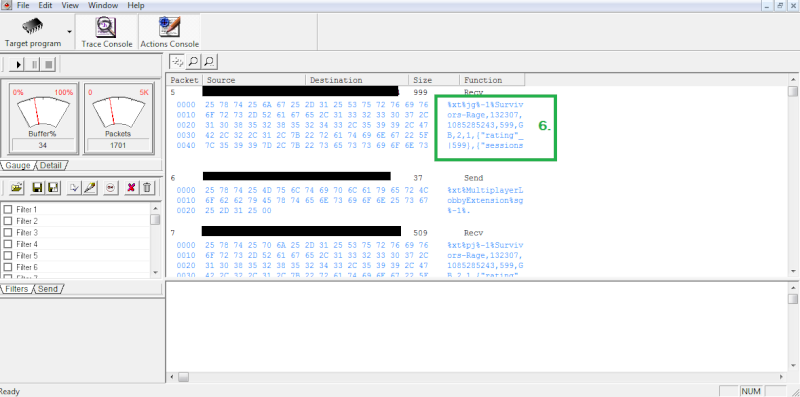Start logging with the play button
Screen dimensions: 800x397
(x=18, y=65)
